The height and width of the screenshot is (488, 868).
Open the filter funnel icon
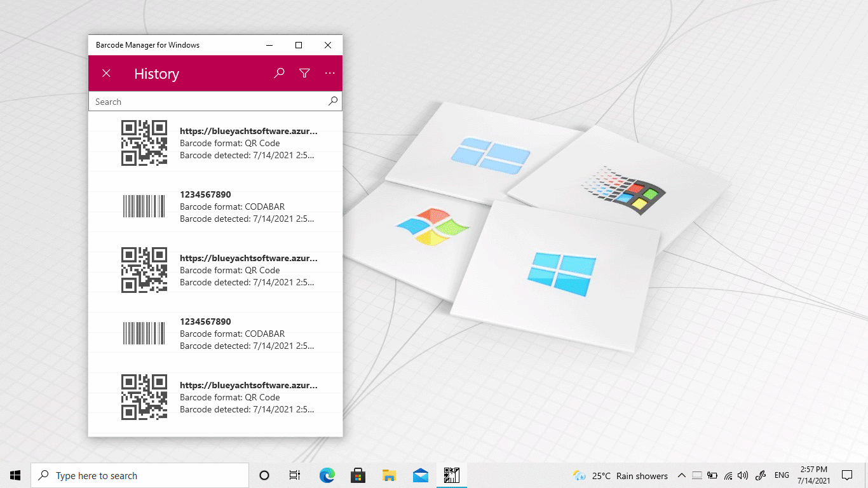pyautogui.click(x=304, y=73)
